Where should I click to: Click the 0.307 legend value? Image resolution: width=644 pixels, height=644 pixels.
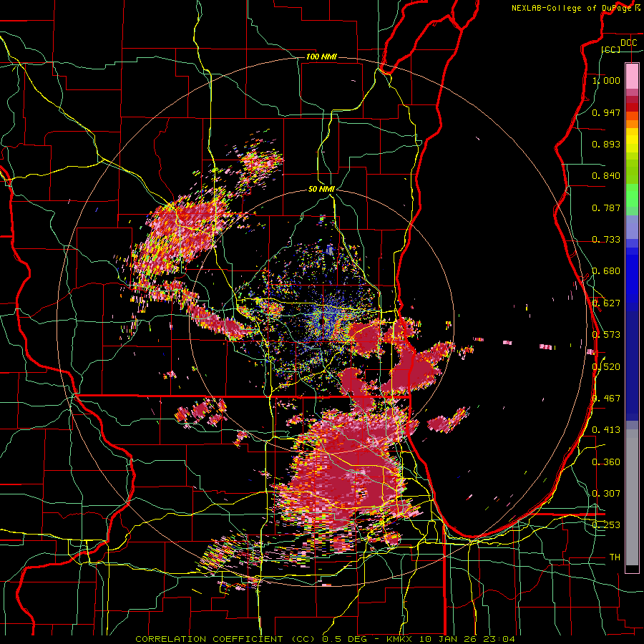[x=606, y=494]
